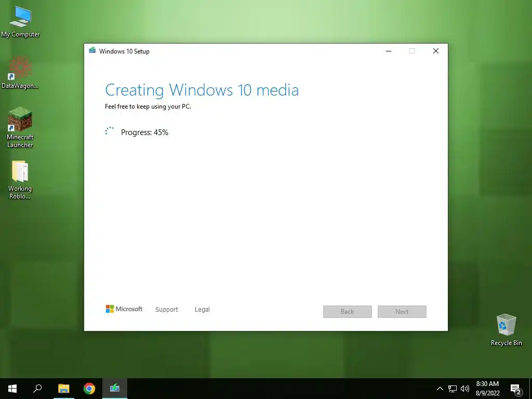Click the Microsoft logo in Setup

(124, 309)
